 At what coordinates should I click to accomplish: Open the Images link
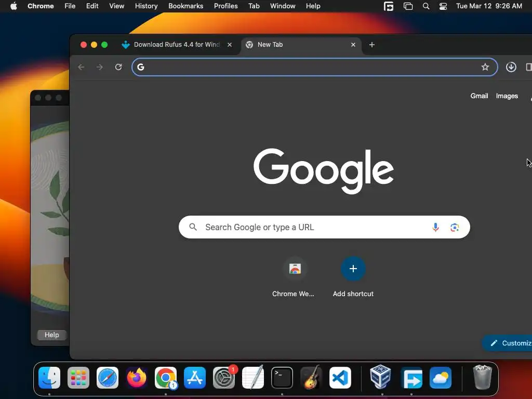tap(507, 96)
